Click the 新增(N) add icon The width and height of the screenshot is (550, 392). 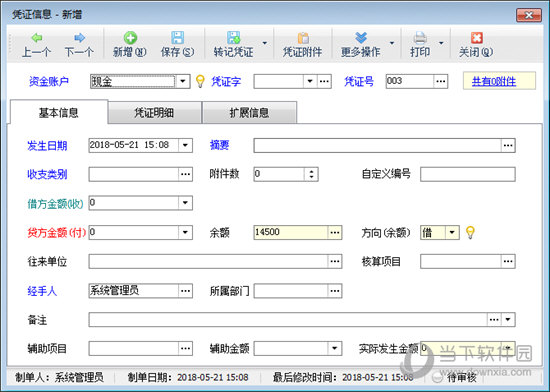[130, 38]
